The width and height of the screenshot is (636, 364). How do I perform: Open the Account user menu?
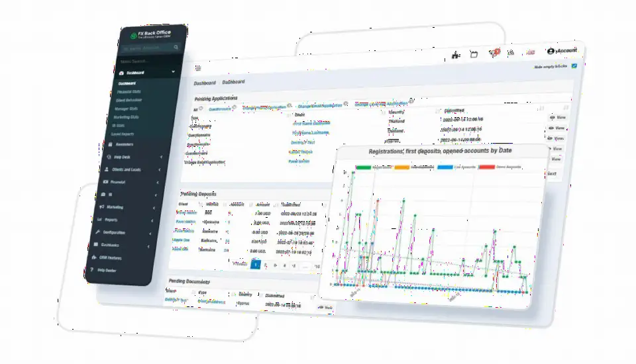(562, 51)
